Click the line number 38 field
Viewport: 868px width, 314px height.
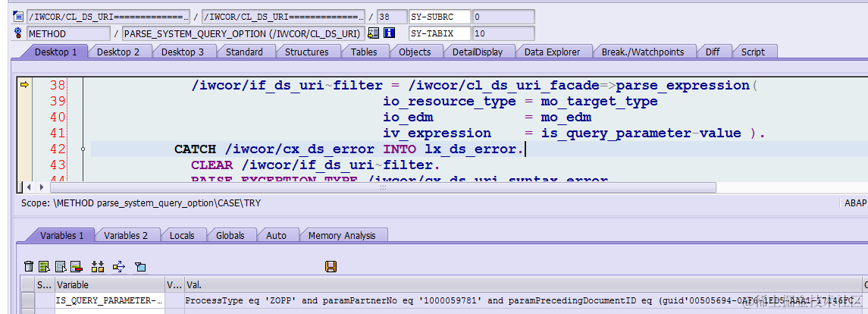(392, 17)
